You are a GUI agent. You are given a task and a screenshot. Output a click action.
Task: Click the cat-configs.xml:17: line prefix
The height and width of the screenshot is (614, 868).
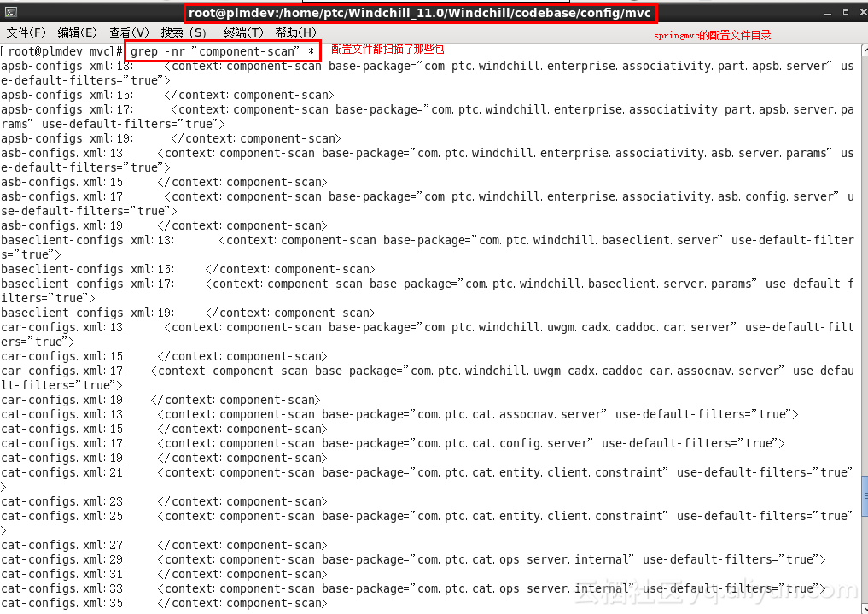point(64,443)
